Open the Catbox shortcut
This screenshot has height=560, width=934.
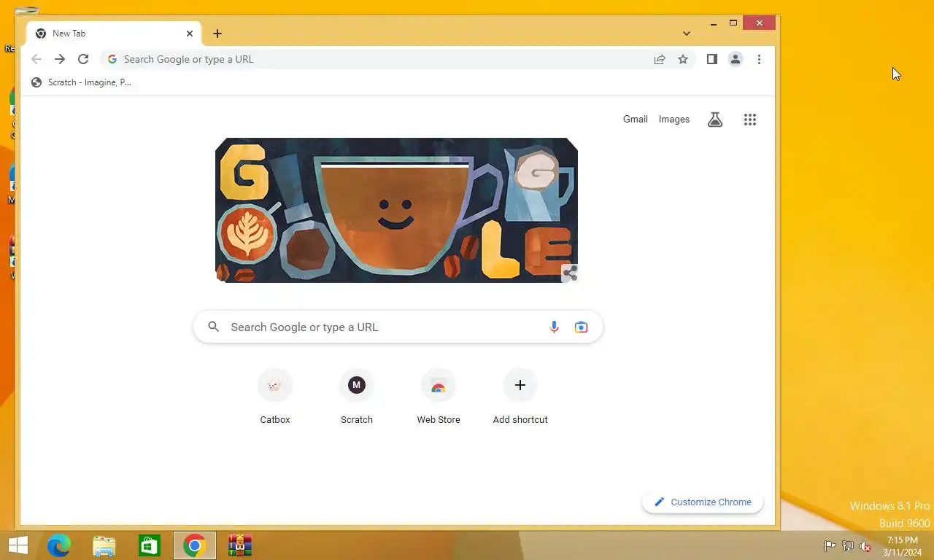pyautogui.click(x=275, y=397)
